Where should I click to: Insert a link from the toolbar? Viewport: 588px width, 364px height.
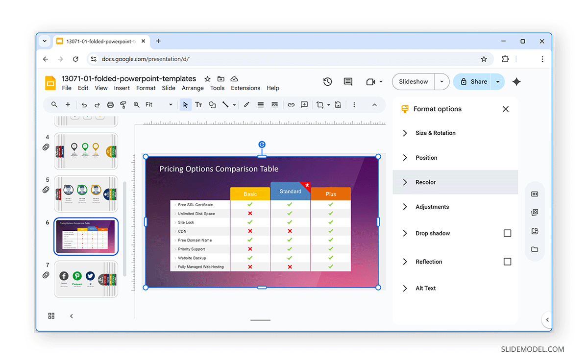[x=291, y=104]
